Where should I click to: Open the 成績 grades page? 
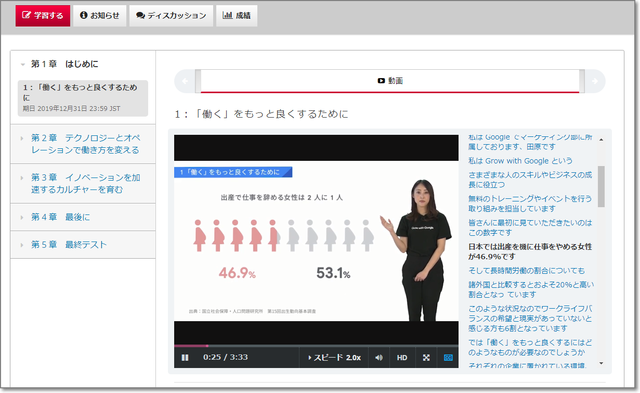point(237,16)
